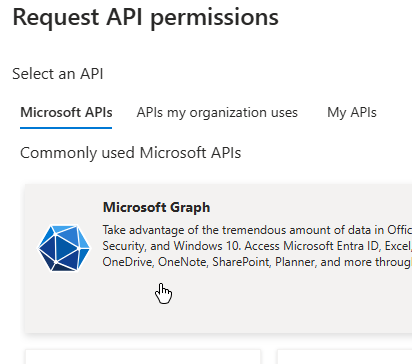Click the word permissions in the page heading
The height and width of the screenshot is (364, 412).
click(214, 18)
